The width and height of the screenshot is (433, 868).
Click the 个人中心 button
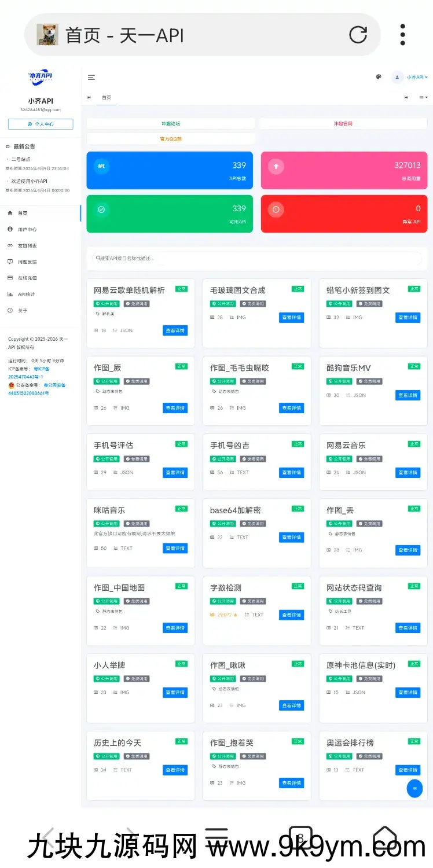tap(41, 124)
